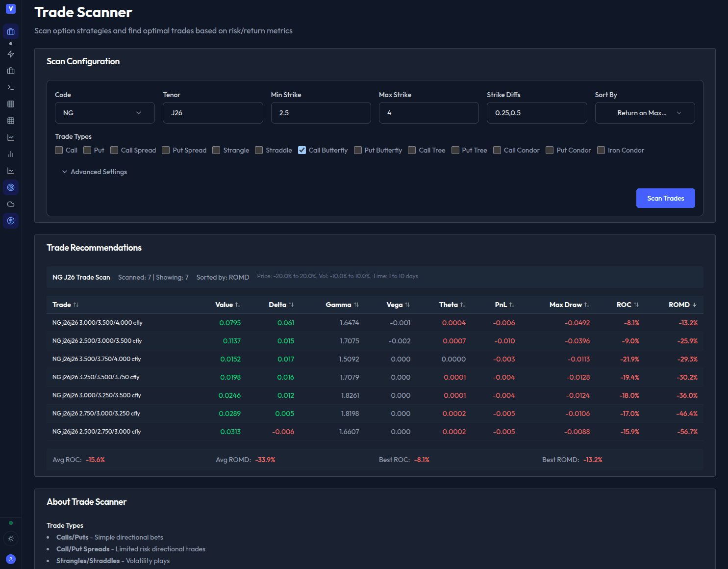This screenshot has width=728, height=569.
Task: Check the Straddle trade type option
Action: click(x=258, y=150)
